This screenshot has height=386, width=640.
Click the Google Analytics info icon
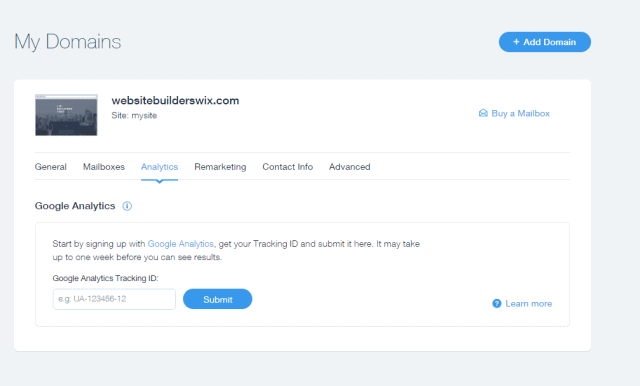tap(127, 206)
